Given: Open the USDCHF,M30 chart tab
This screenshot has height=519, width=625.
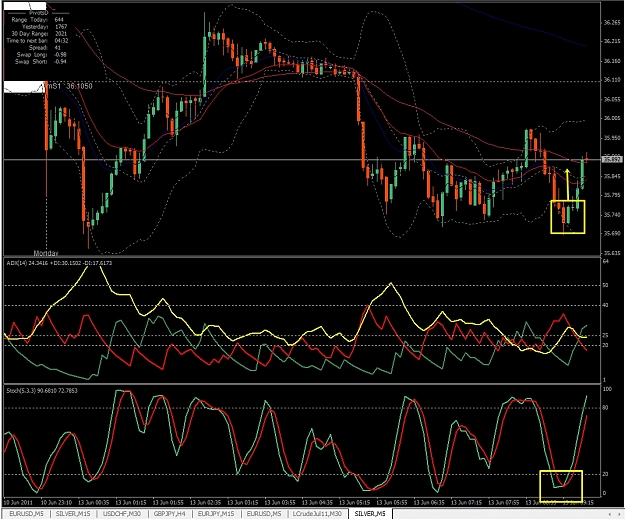Looking at the screenshot, I should coord(122,514).
